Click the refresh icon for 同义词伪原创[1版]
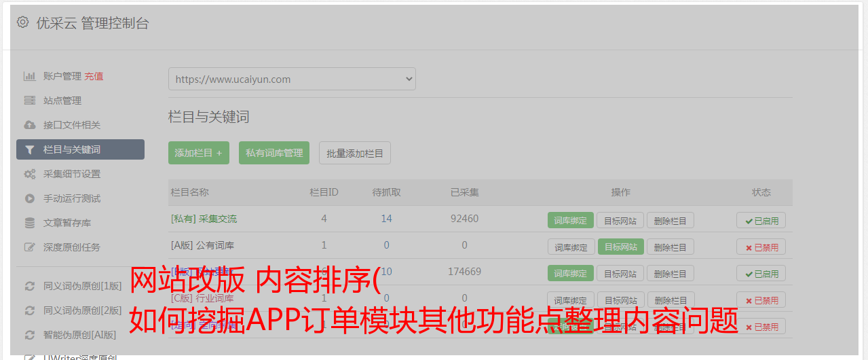 click(29, 286)
